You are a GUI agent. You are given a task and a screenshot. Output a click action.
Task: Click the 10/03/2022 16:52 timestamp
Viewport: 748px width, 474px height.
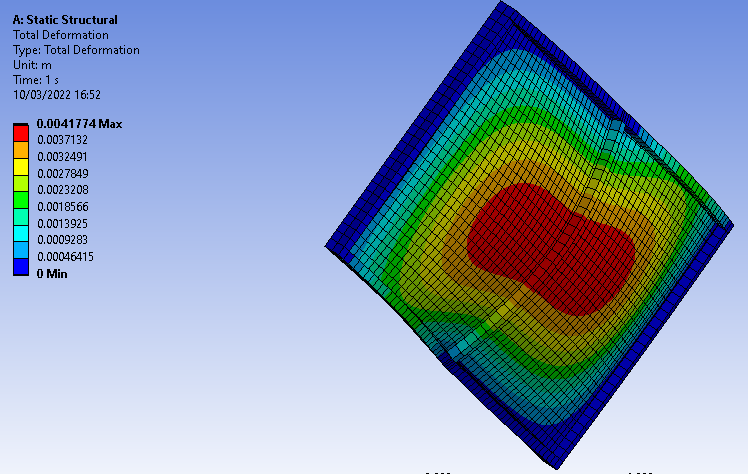tap(57, 95)
